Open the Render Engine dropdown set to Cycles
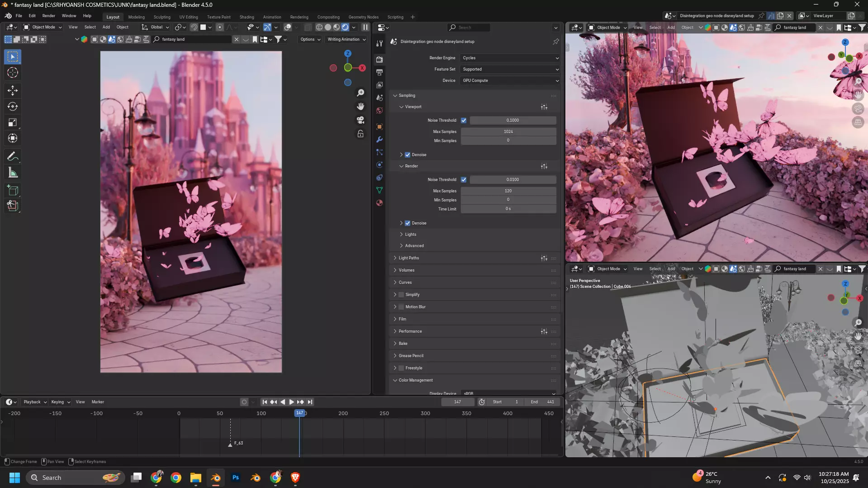Viewport: 868px width, 488px height. tap(510, 58)
